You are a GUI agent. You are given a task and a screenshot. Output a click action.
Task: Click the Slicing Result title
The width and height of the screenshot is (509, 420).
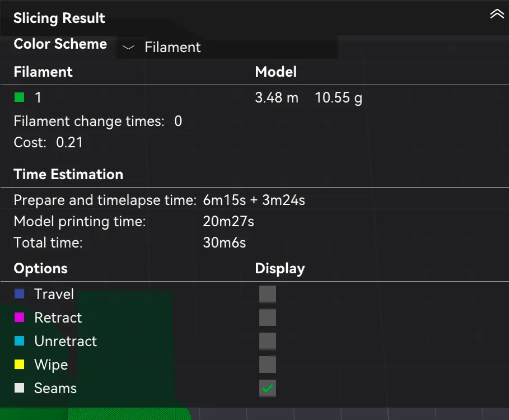[59, 18]
